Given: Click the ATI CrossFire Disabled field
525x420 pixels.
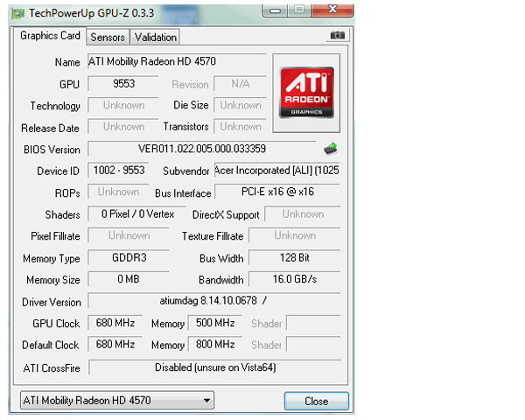Looking at the screenshot, I should (215, 367).
